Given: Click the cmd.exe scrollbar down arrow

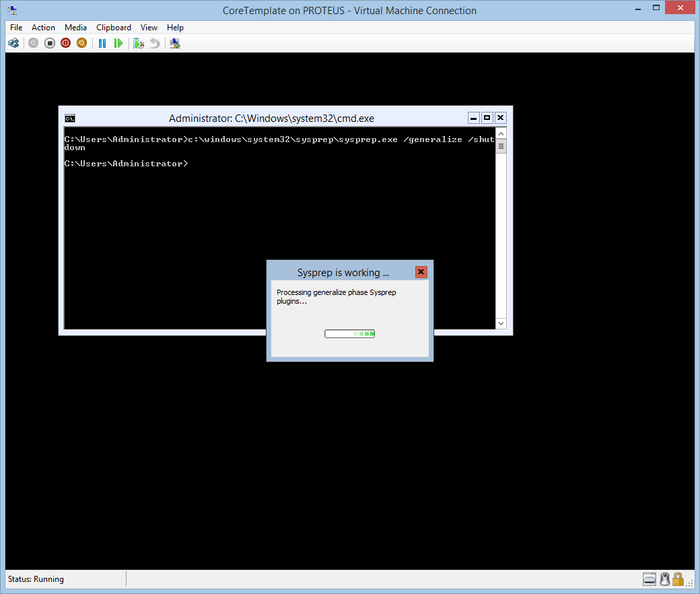Looking at the screenshot, I should coord(501,324).
